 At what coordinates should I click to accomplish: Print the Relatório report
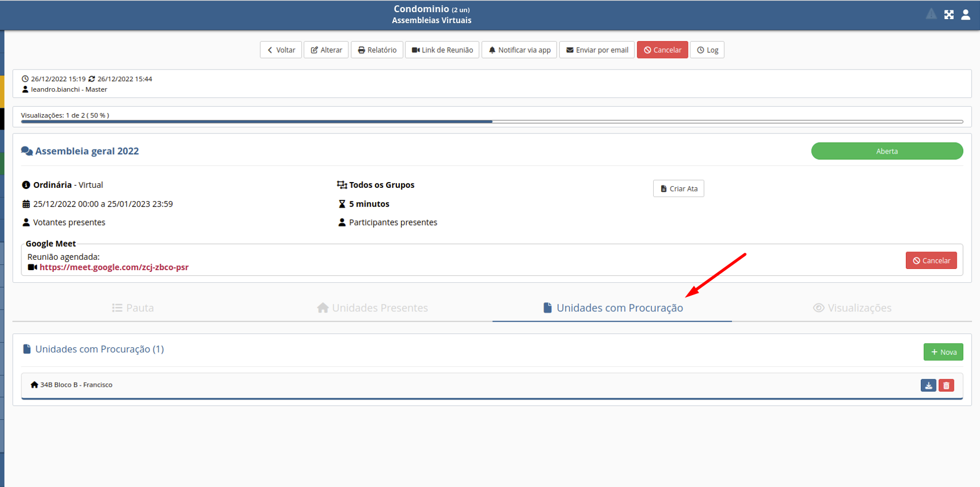point(377,50)
